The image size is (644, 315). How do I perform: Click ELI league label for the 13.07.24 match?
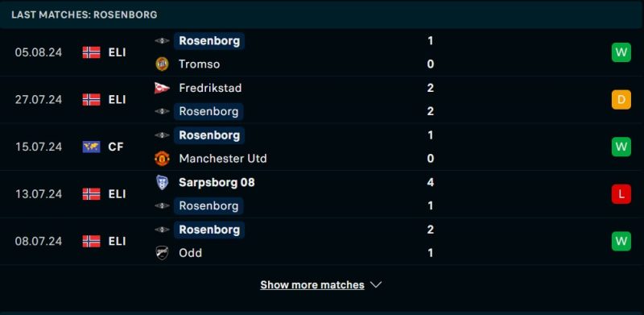tap(117, 194)
